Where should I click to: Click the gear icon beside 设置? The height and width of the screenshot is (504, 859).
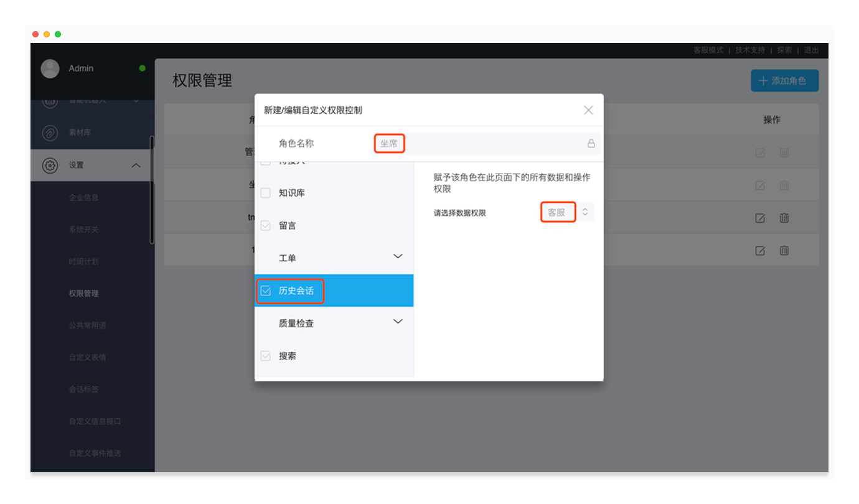coord(50,166)
